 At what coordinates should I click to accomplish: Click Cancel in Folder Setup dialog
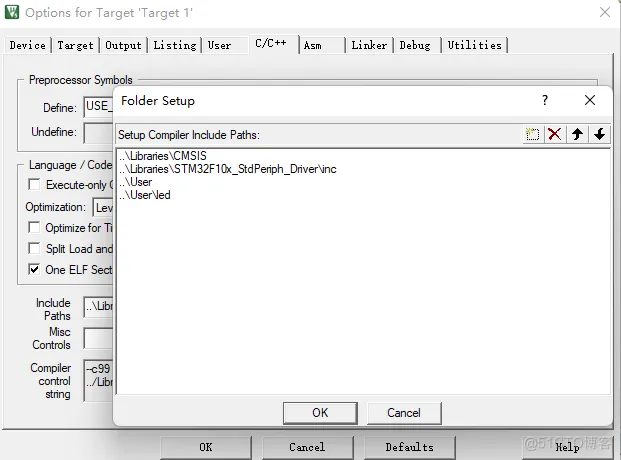(404, 413)
